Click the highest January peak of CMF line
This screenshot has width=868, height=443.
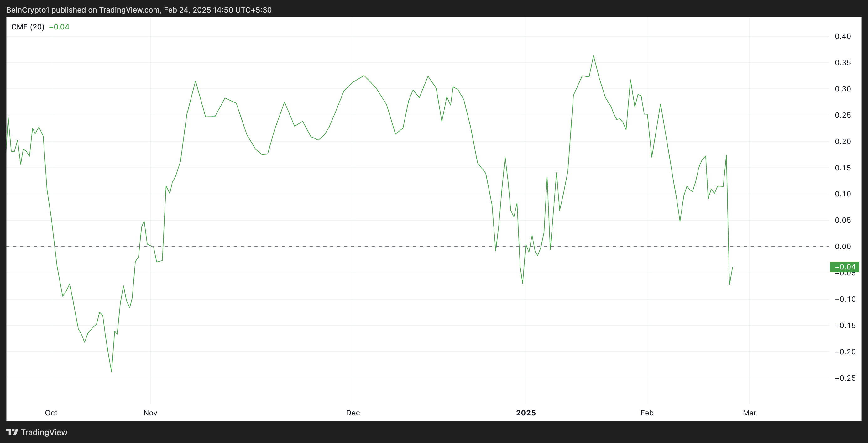pyautogui.click(x=593, y=56)
